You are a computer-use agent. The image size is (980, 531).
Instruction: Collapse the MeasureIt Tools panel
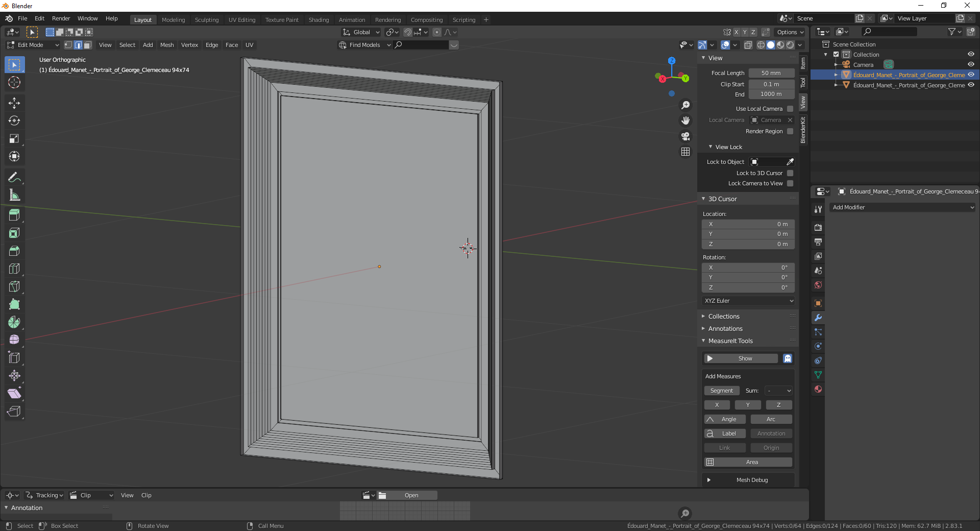(x=730, y=341)
